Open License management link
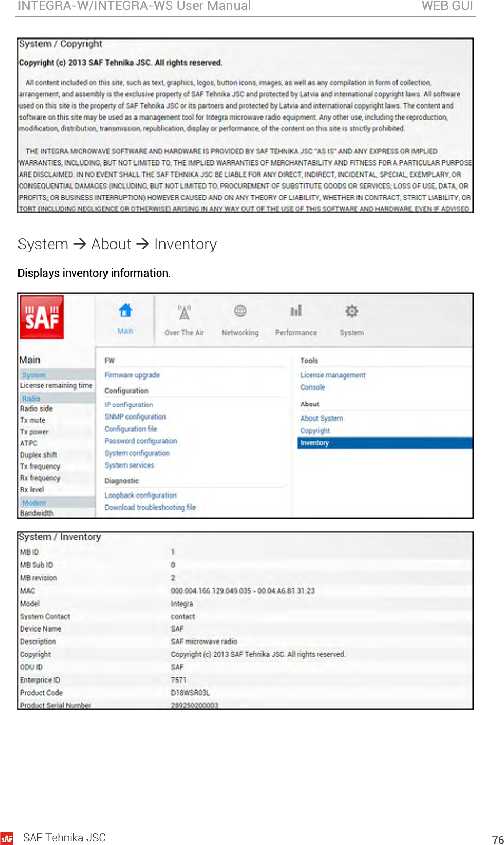The image size is (504, 845). pyautogui.click(x=333, y=375)
